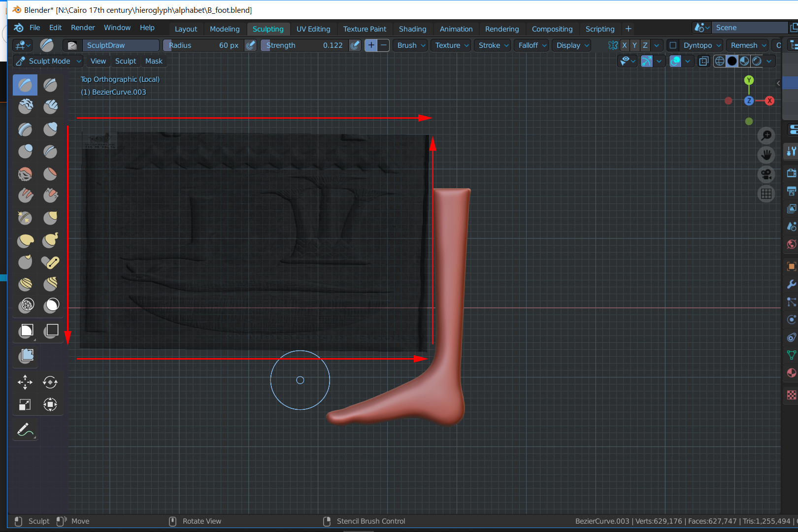Select the Move tool in the toolbar
Viewport: 798px width, 532px height.
pos(25,382)
